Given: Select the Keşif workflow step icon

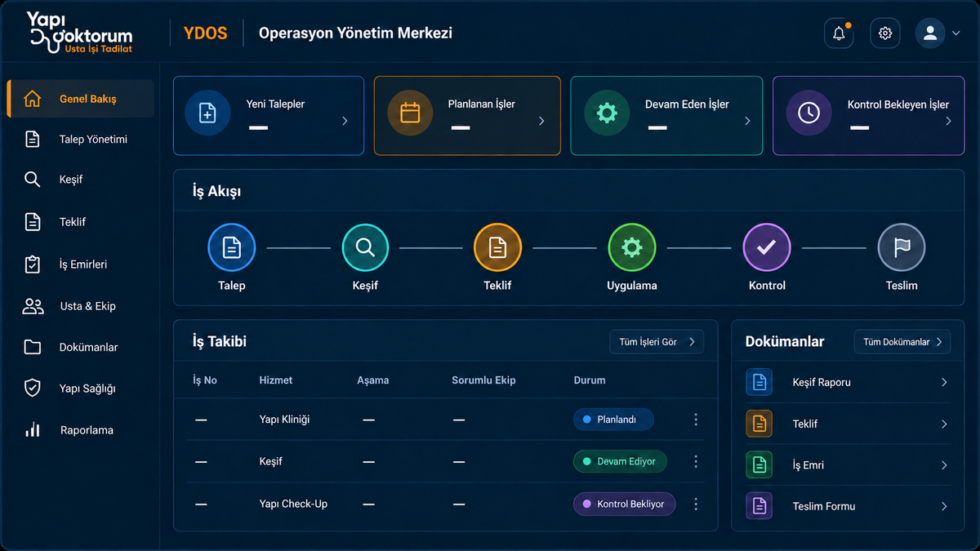Looking at the screenshot, I should (x=365, y=247).
